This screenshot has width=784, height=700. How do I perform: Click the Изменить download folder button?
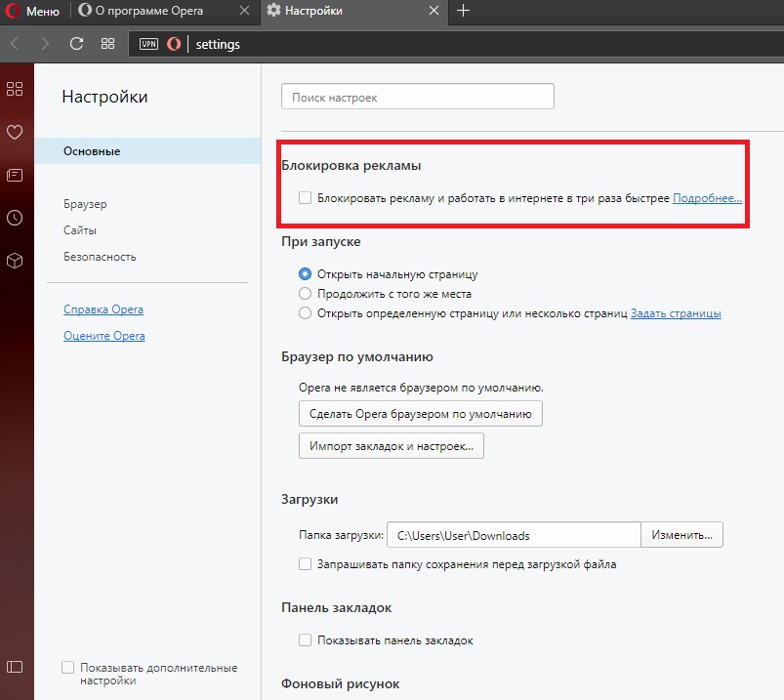[x=681, y=535]
